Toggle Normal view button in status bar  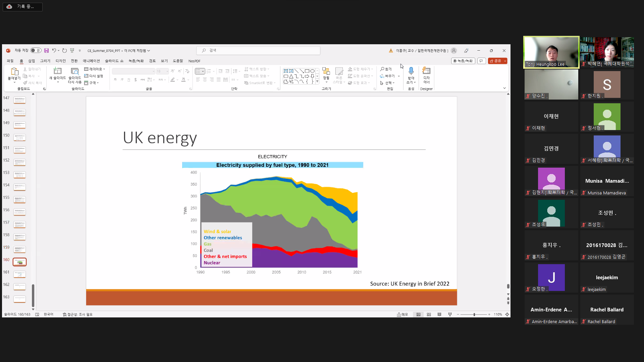click(x=418, y=314)
